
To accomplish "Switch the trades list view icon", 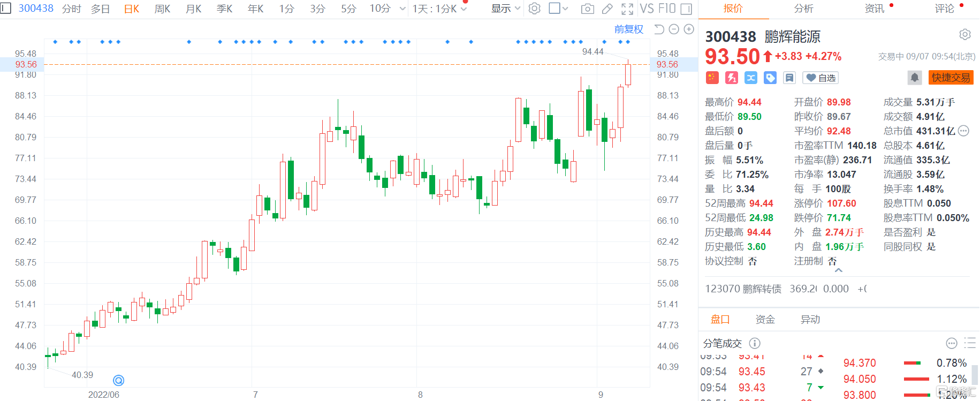I will [970, 343].
